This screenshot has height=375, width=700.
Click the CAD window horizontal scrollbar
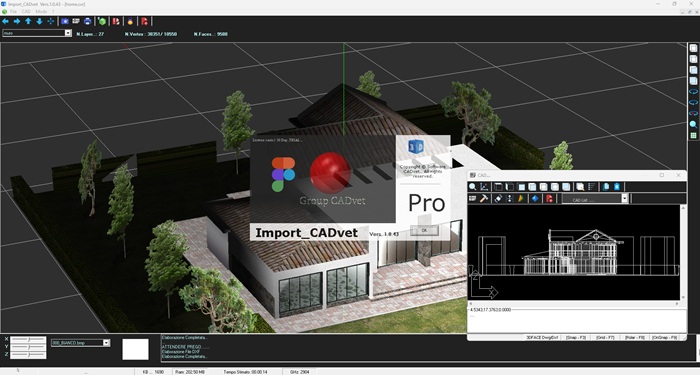[x=574, y=303]
